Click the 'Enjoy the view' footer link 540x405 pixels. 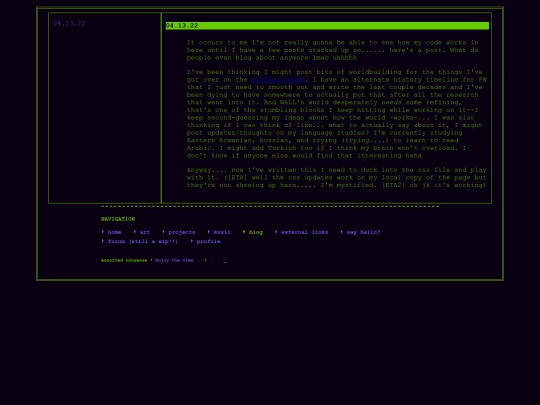point(174,260)
